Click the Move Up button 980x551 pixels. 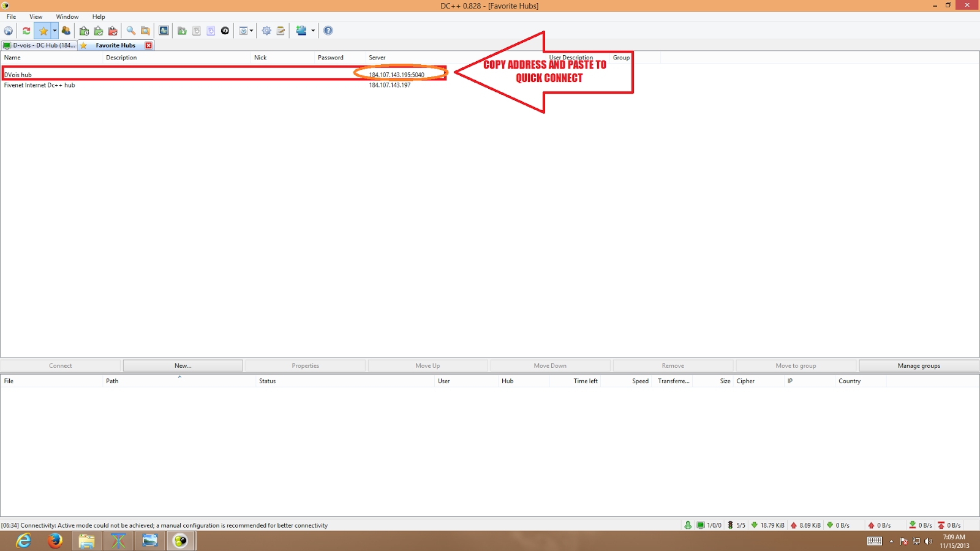[428, 365]
